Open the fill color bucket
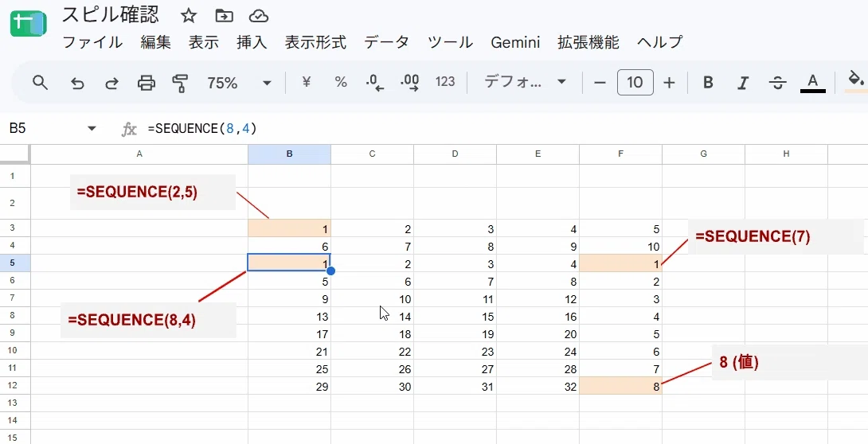 pos(856,80)
